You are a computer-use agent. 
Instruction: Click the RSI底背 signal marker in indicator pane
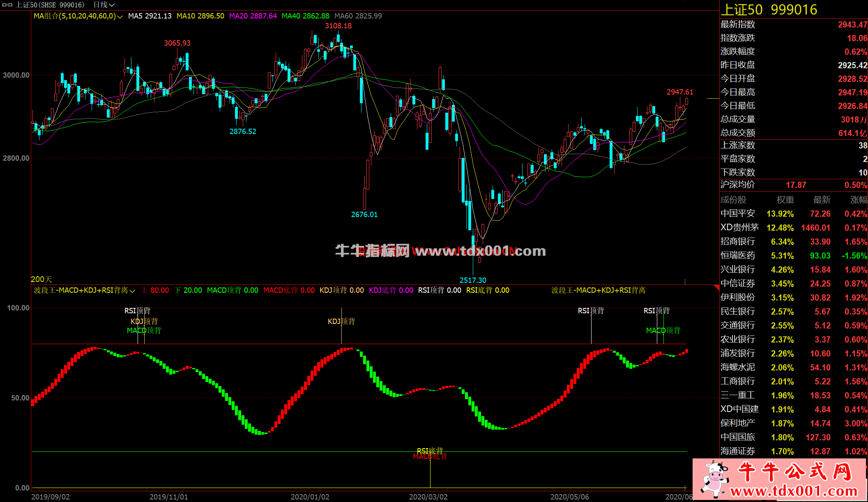[x=430, y=451]
